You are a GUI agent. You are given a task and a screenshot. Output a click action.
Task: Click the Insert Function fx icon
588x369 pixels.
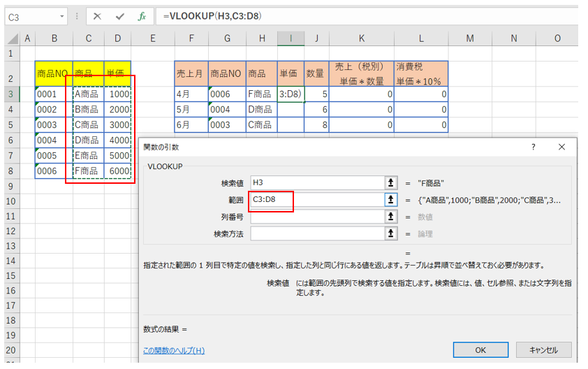tap(142, 16)
